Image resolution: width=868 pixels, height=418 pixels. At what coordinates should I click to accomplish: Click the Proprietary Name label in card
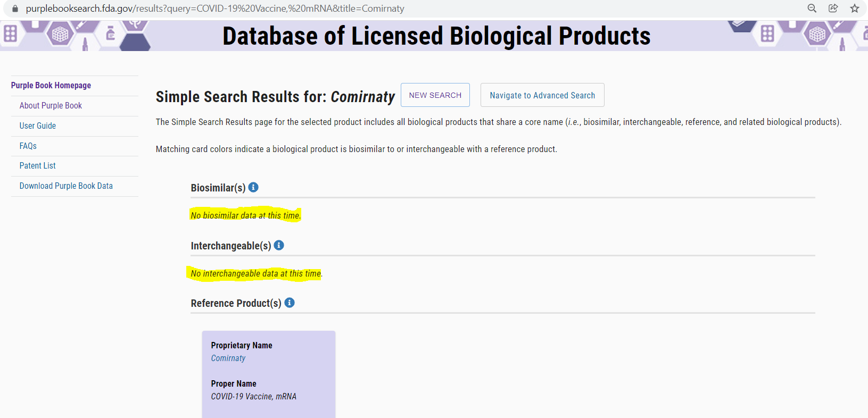pos(242,346)
